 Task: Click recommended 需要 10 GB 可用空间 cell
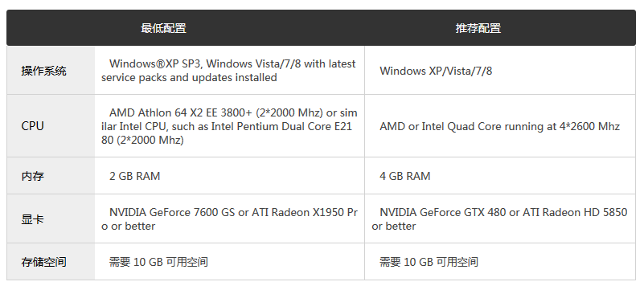500,262
